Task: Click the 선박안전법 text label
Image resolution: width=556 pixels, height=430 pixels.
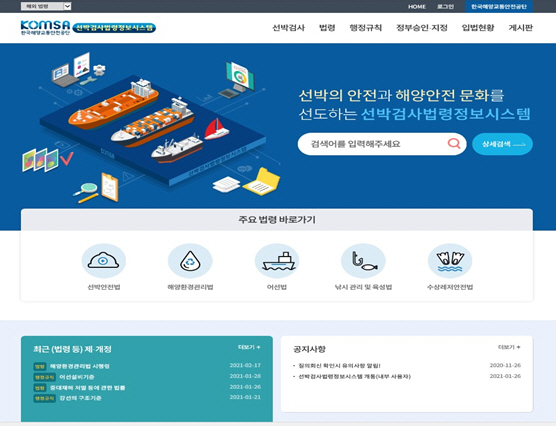Action: pos(104,287)
